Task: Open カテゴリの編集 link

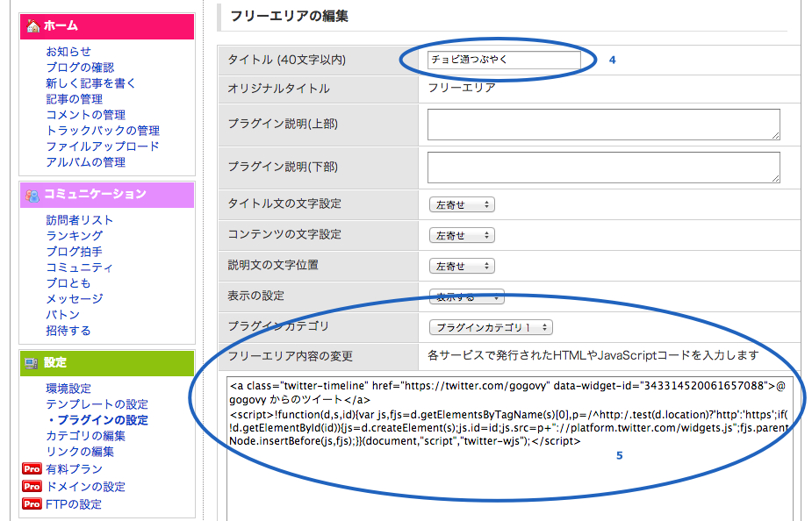Action: pyautogui.click(x=85, y=436)
